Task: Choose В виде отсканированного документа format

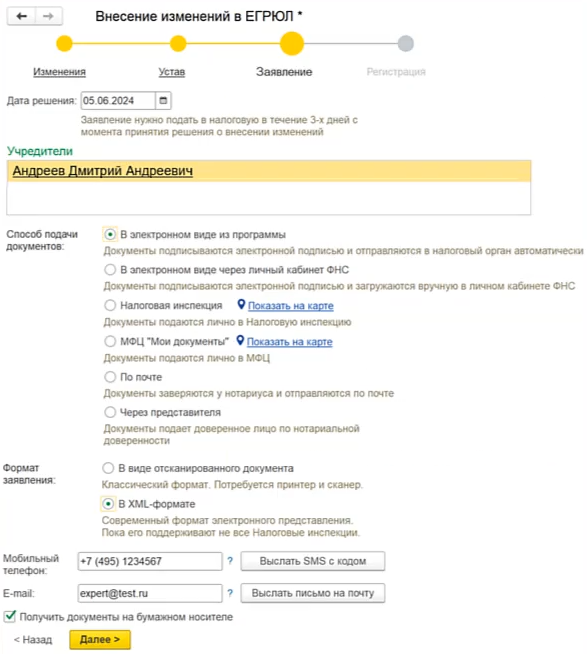Action: pos(108,468)
